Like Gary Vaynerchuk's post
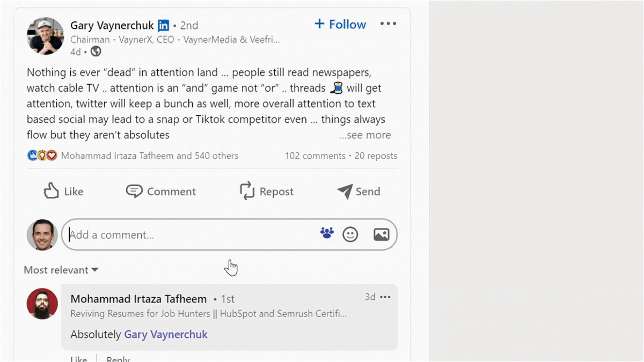Viewport: 644px width, 362px height. click(x=63, y=191)
